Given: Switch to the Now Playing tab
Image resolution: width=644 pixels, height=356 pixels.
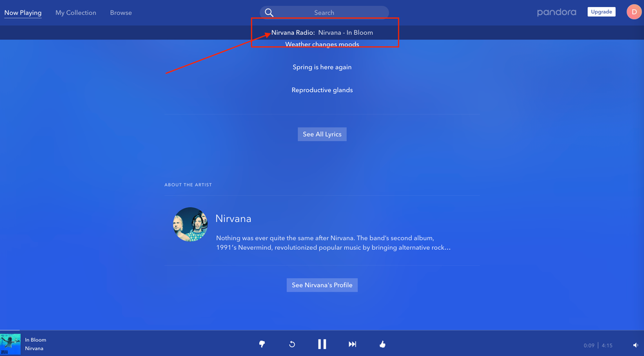Looking at the screenshot, I should (23, 13).
